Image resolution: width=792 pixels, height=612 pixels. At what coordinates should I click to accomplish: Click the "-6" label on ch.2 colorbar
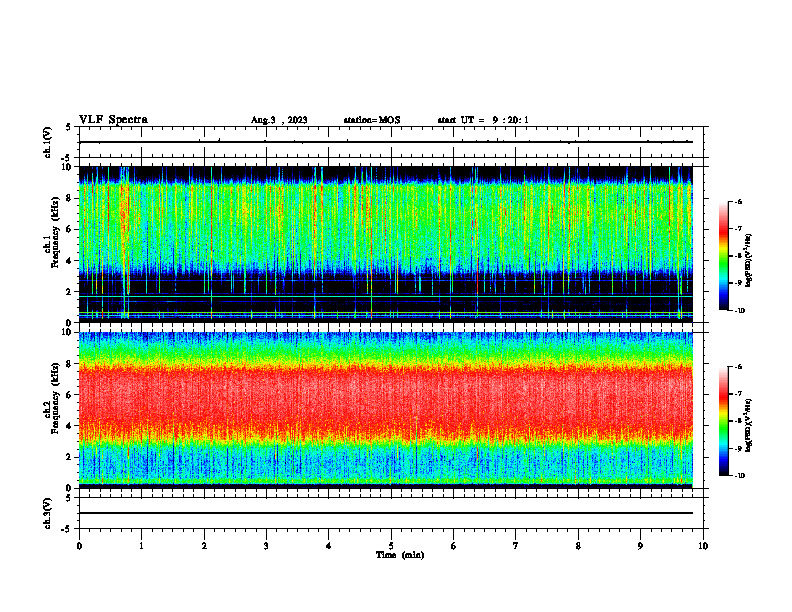click(x=739, y=367)
